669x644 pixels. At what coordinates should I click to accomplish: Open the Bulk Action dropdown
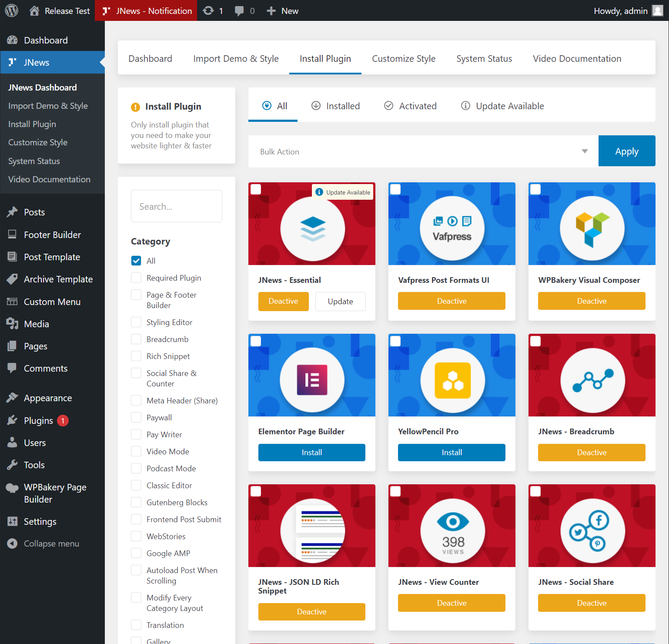coord(423,151)
